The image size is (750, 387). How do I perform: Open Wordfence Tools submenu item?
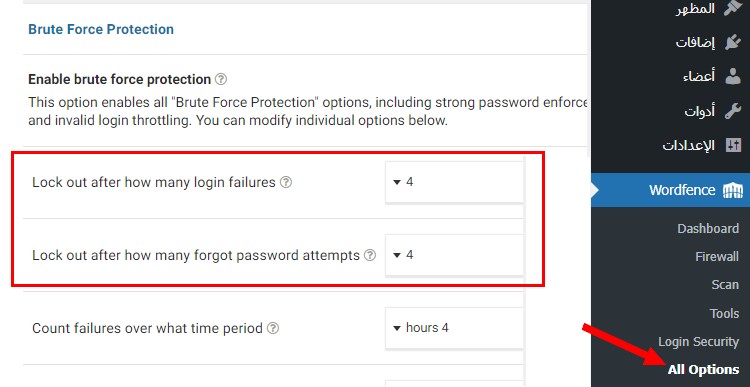click(724, 313)
